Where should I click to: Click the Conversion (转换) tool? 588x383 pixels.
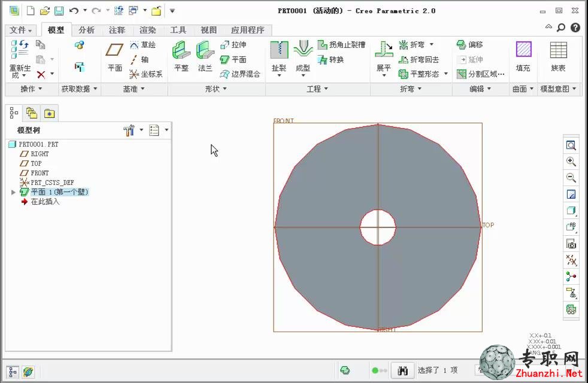coord(331,60)
